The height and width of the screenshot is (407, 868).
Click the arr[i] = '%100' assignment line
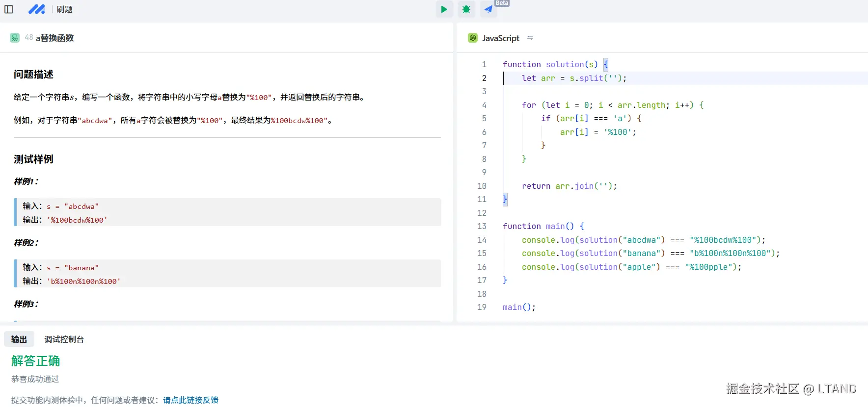click(x=598, y=132)
